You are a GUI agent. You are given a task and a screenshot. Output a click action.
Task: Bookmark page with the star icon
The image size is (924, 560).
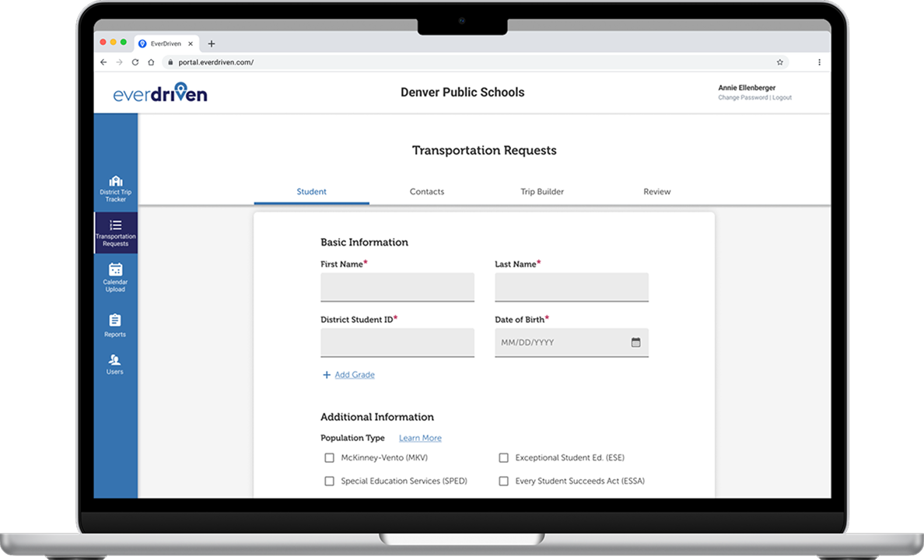pyautogui.click(x=779, y=62)
